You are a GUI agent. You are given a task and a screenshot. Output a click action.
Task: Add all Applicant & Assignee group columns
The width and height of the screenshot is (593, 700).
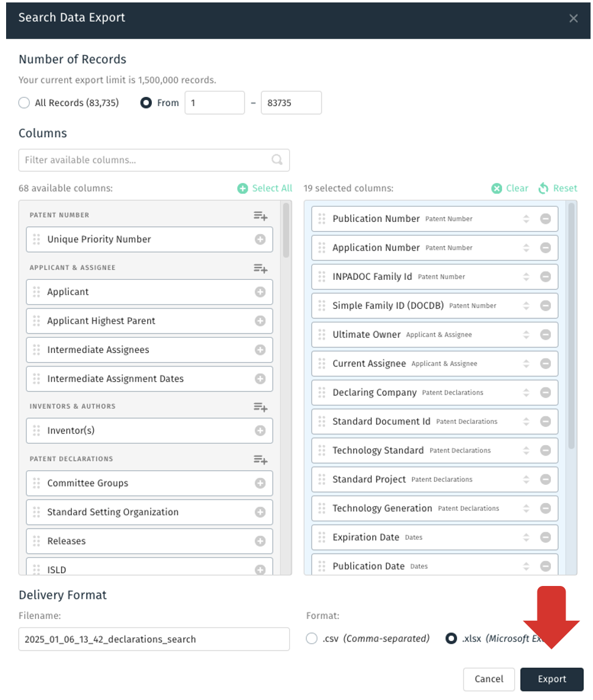click(x=261, y=268)
